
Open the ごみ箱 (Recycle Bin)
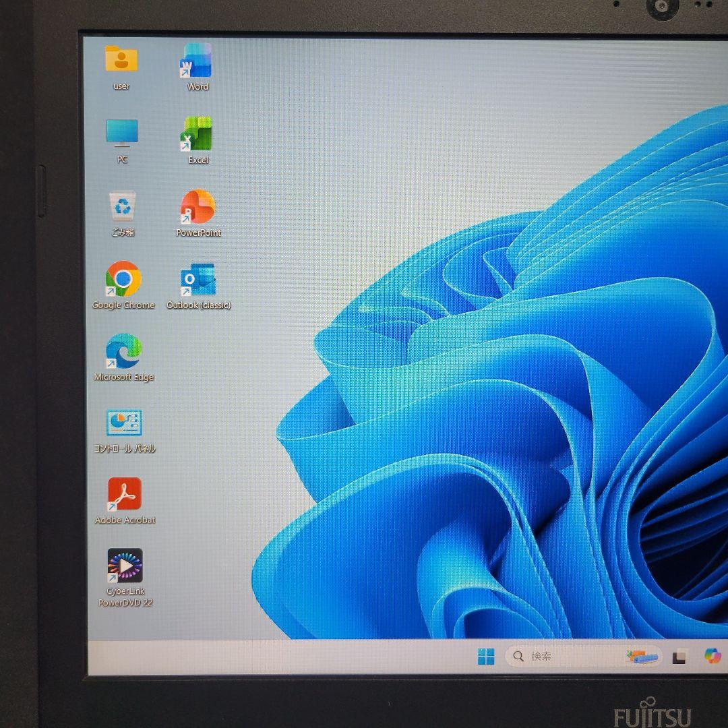click(x=121, y=206)
